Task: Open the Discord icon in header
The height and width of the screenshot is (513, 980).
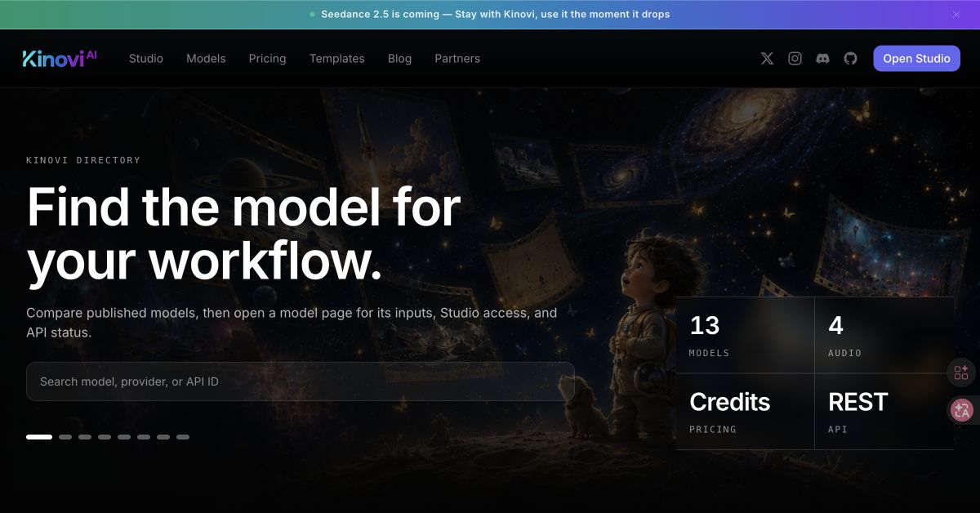Action: click(x=822, y=59)
